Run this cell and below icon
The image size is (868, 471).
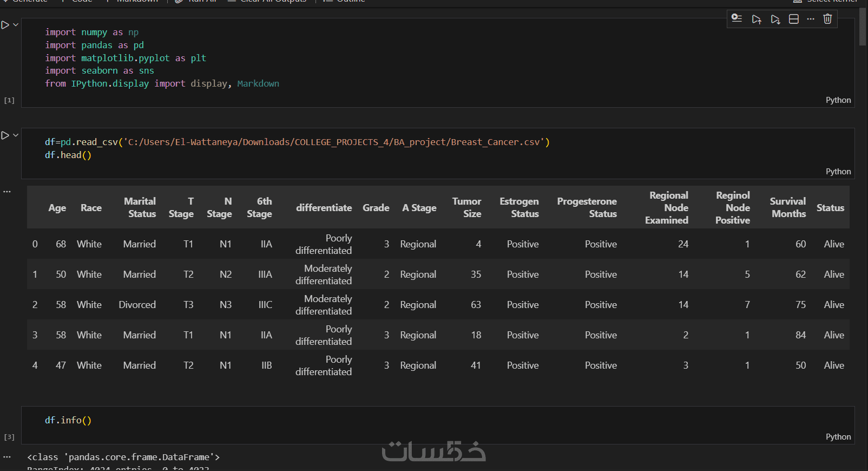[x=775, y=19]
